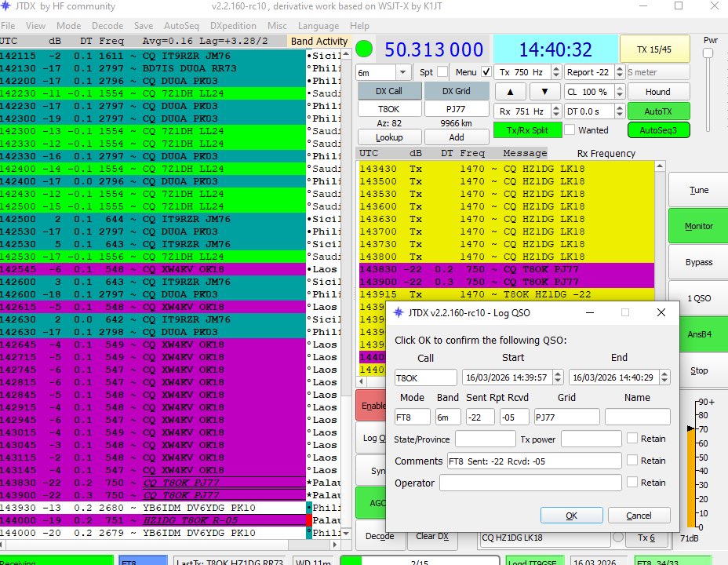
Task: Open the Mode menu
Action: [69, 26]
